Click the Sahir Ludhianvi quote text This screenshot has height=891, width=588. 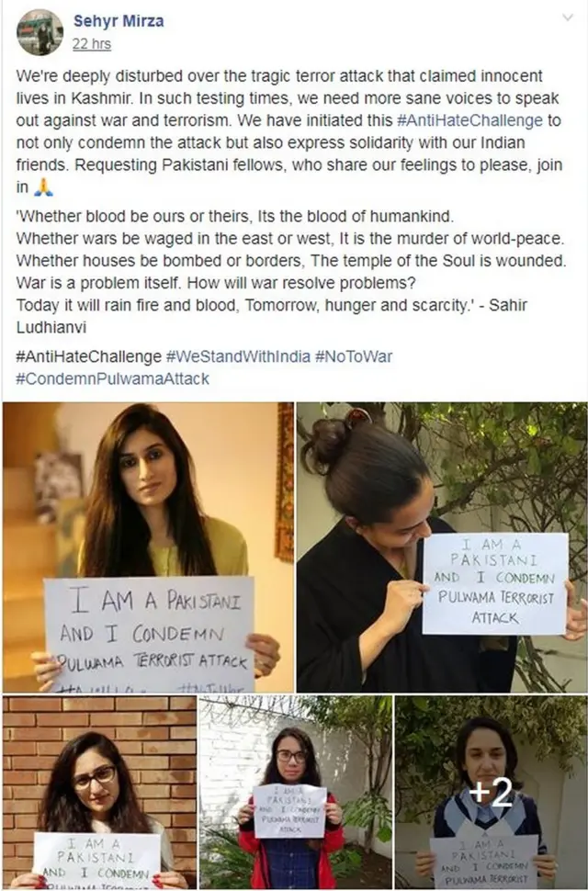click(x=291, y=272)
